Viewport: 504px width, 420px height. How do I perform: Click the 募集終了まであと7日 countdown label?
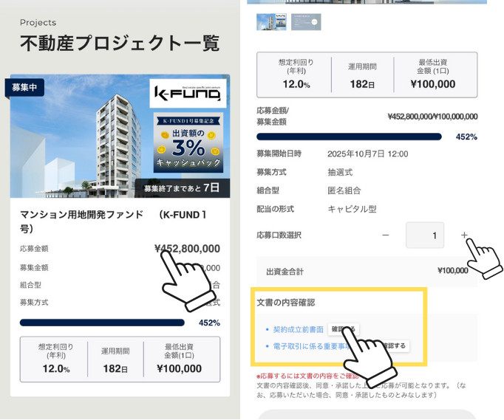[x=182, y=188]
